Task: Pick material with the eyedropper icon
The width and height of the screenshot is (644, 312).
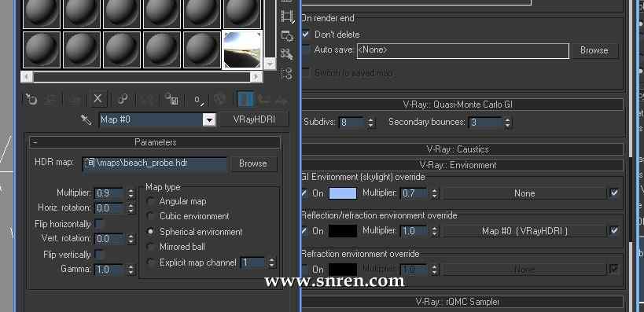Action: [86, 119]
